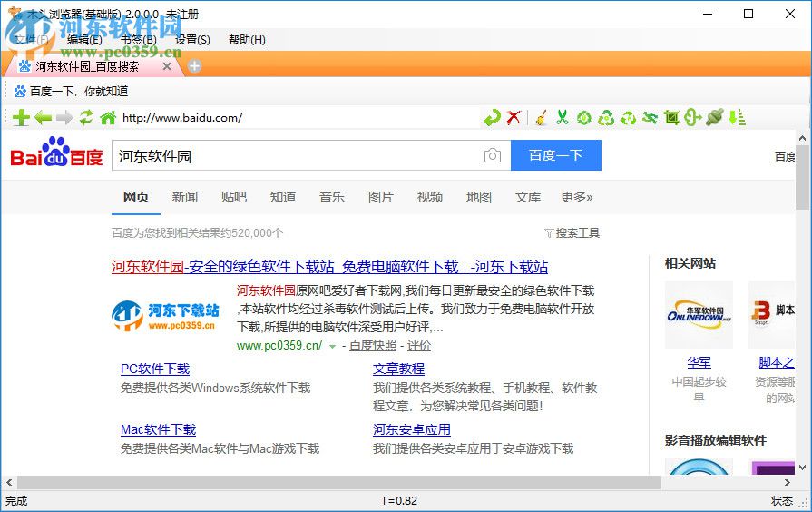
Task: Close the 河东软件园_百度搜索 tab
Action: [x=167, y=66]
